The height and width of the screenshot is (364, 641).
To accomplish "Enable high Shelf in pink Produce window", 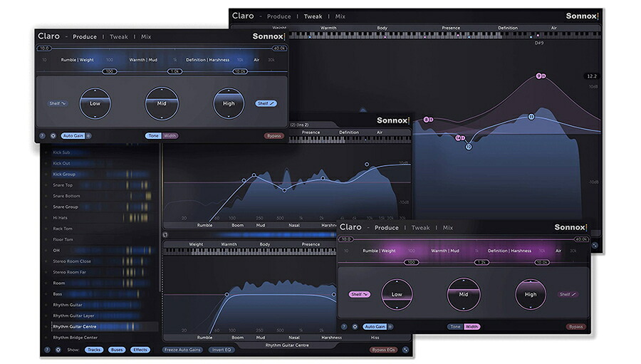I will tap(568, 294).
